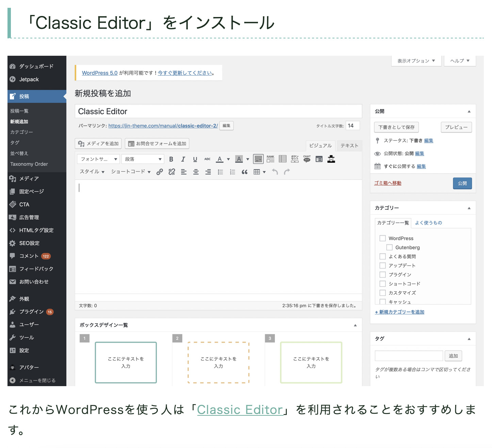The width and height of the screenshot is (492, 448).
Task: Open Taxonomy Order submenu item
Action: pos(29,164)
